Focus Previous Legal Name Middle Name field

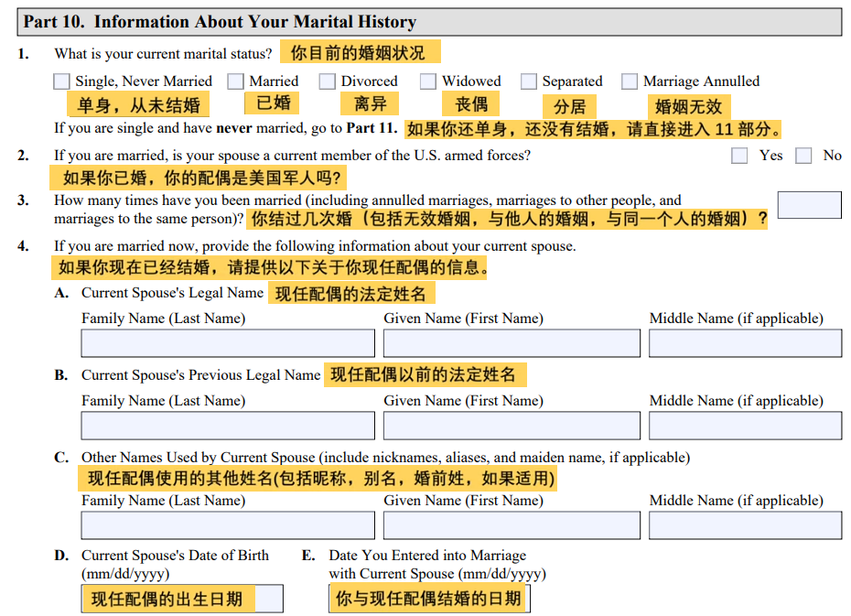point(745,426)
